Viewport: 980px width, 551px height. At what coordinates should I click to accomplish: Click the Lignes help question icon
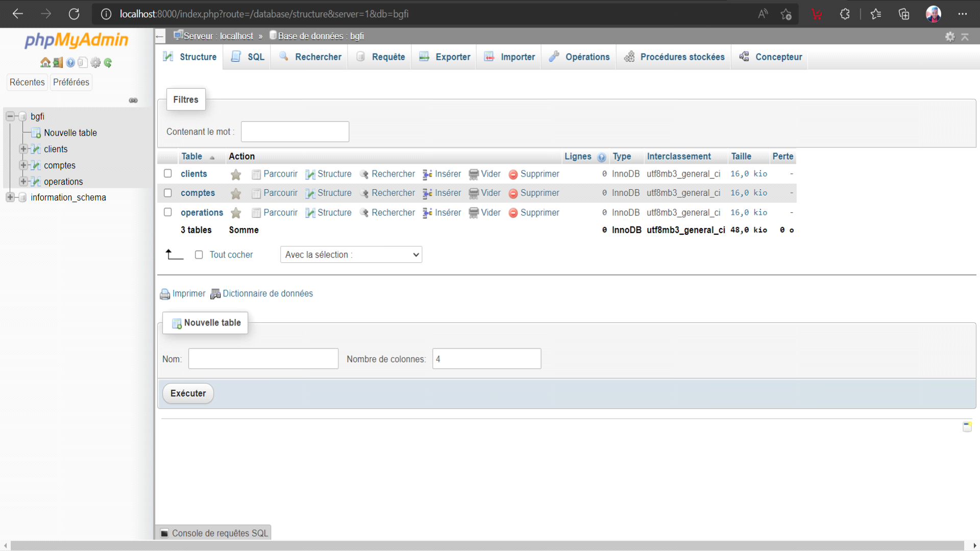point(602,157)
